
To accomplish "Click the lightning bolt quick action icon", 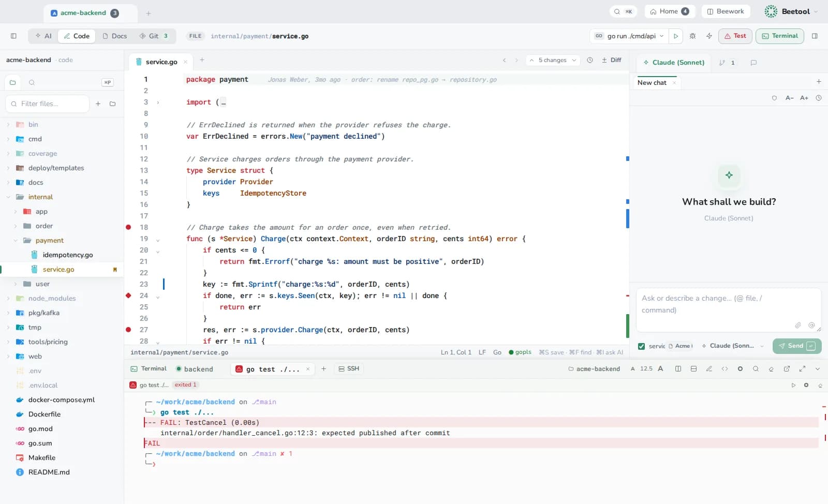I will pyautogui.click(x=709, y=36).
